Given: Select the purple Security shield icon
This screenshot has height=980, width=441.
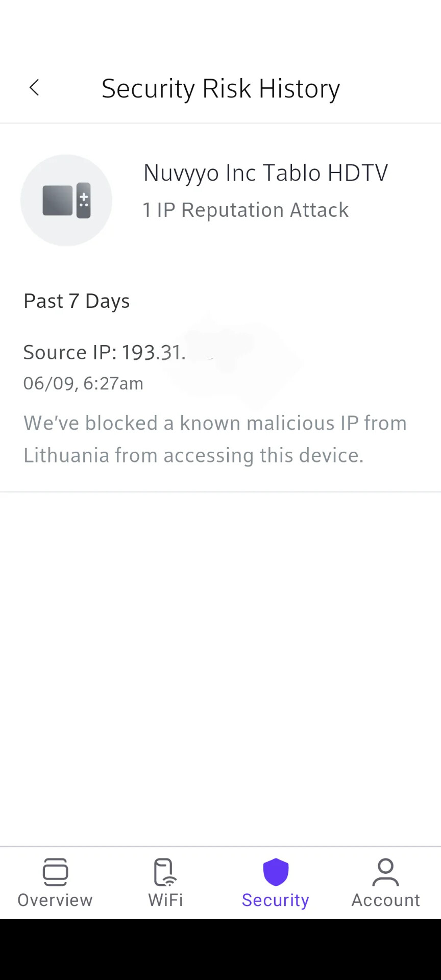Looking at the screenshot, I should 276,872.
